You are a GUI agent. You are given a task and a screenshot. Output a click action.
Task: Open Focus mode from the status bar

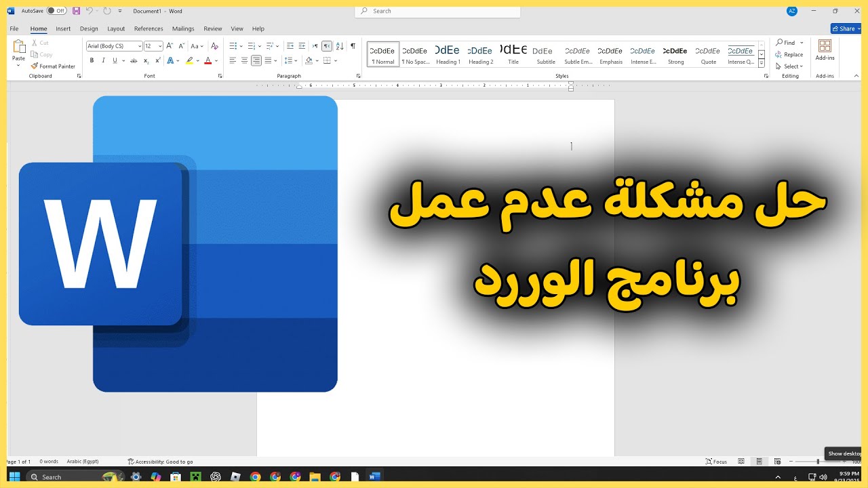[x=716, y=462]
